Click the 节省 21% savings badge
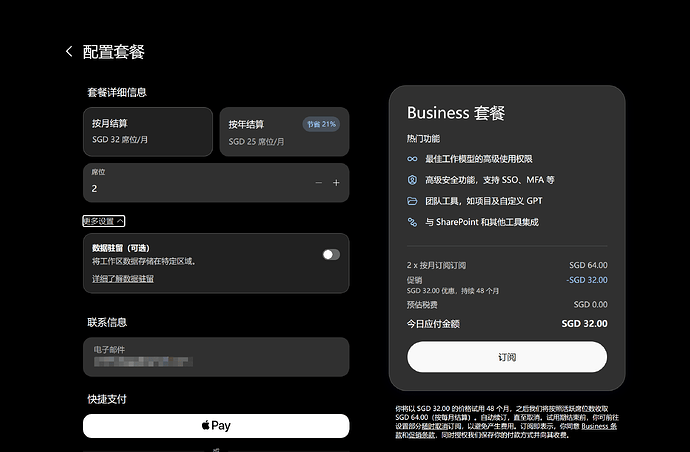Viewport: 690px width, 452px height. point(321,124)
